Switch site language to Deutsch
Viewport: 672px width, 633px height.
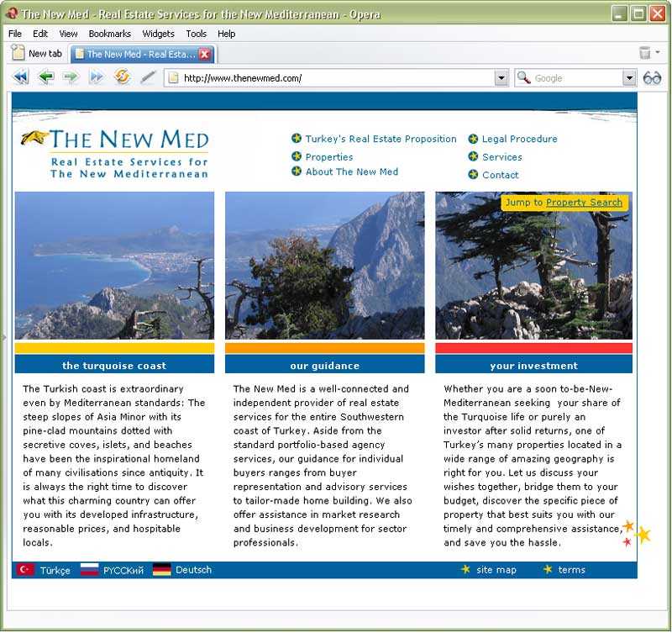[x=193, y=569]
